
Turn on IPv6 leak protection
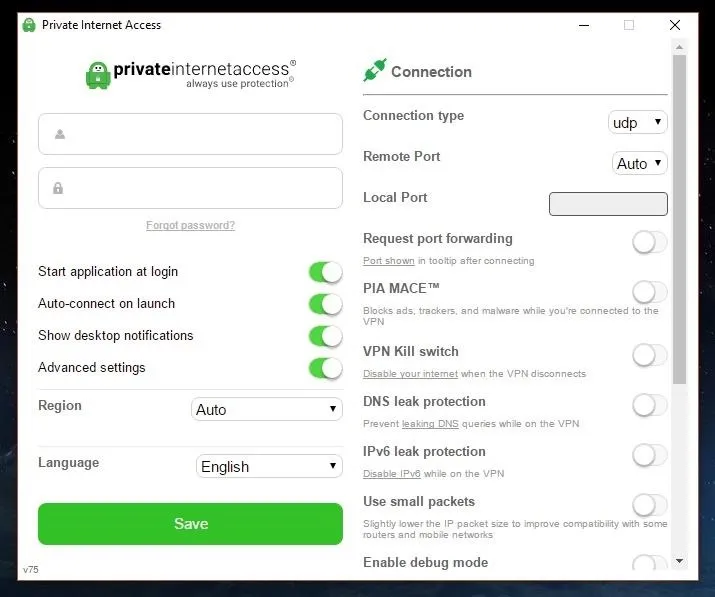650,455
